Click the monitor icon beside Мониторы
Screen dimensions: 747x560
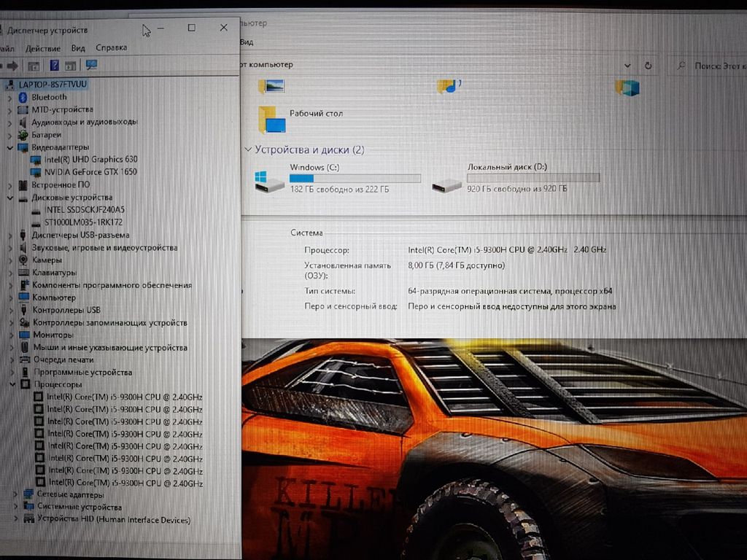pos(24,335)
